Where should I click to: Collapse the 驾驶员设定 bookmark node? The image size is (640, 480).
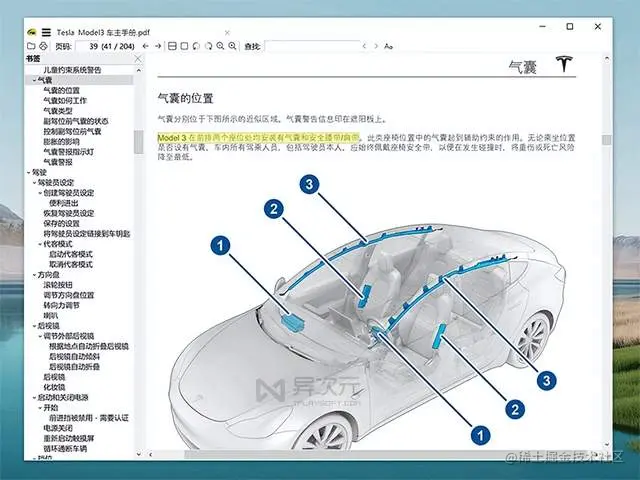(34, 183)
